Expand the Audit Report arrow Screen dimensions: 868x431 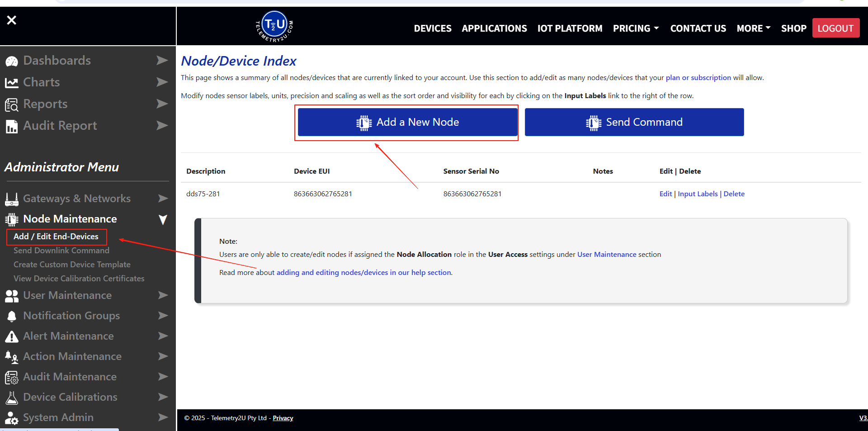pos(162,125)
